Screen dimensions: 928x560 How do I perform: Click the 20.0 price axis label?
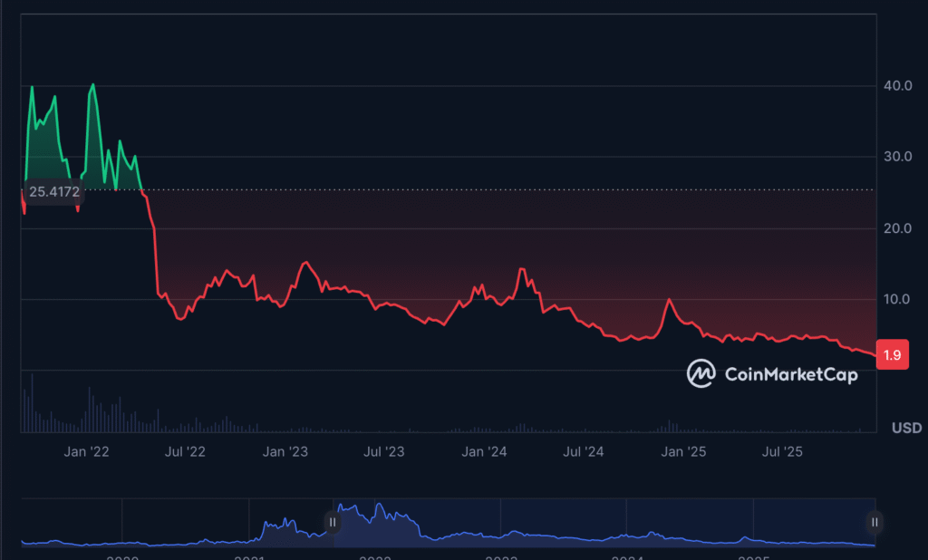pos(896,228)
